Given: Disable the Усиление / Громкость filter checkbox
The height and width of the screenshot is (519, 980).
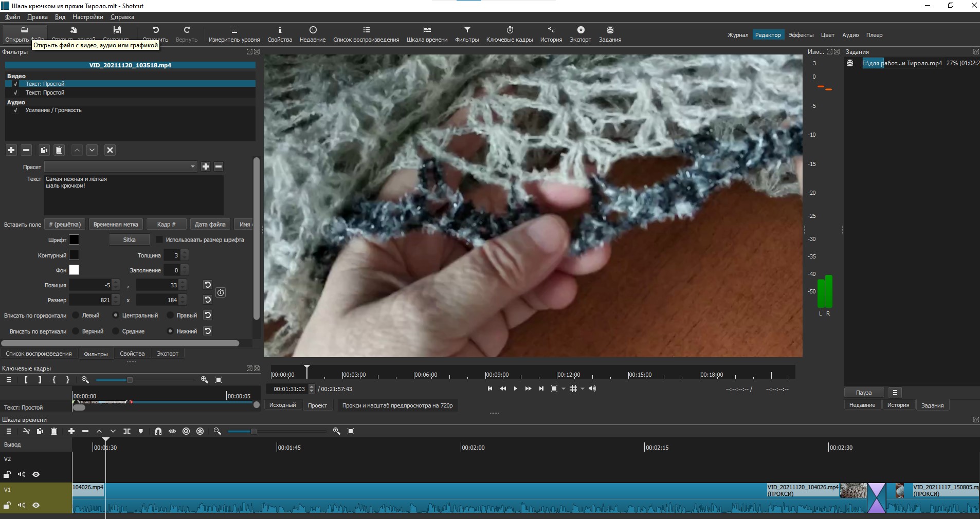Looking at the screenshot, I should click(15, 110).
